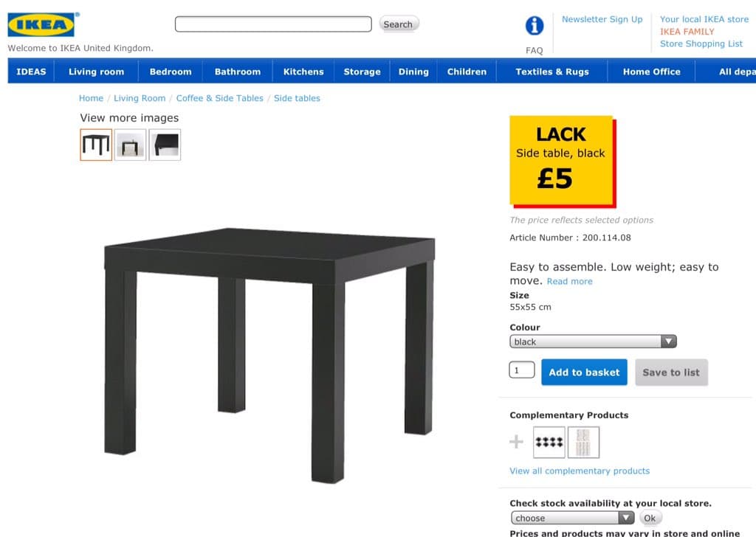The image size is (756, 537).
Task: Follow the Read more link
Action: coord(569,281)
